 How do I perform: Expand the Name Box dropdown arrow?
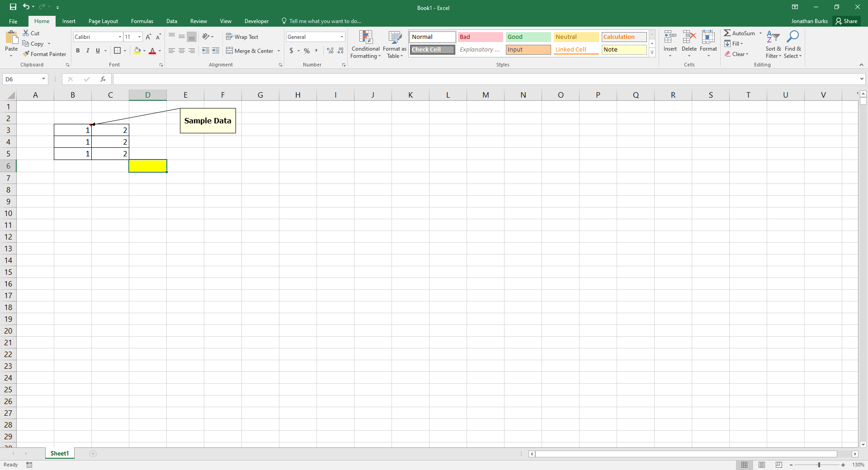pos(43,79)
